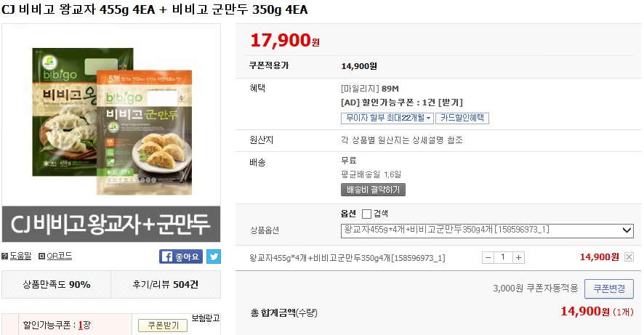This screenshot has width=644, height=335.
Task: Click the 카드할인혜택 button
Action: [x=464, y=118]
